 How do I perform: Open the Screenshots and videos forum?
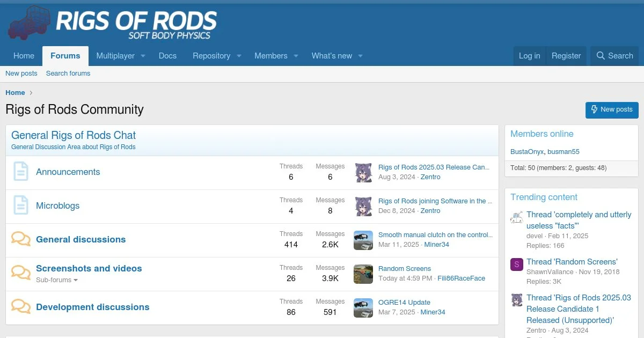(x=89, y=268)
